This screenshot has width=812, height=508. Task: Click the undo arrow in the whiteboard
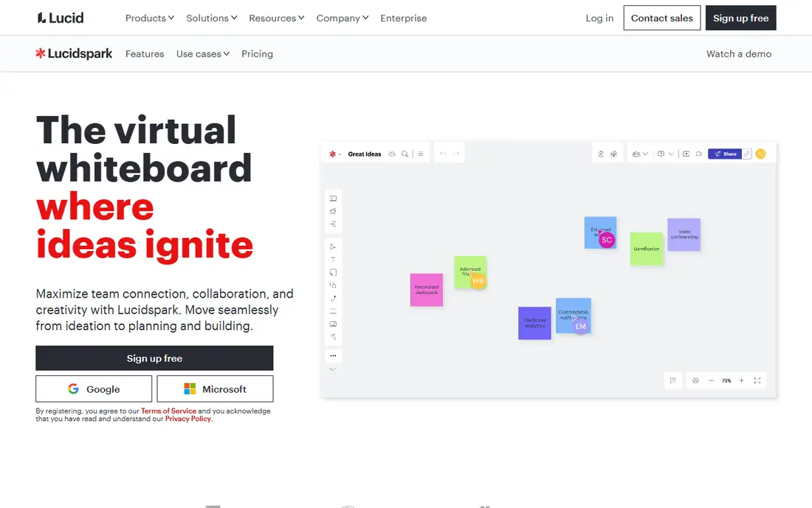443,154
